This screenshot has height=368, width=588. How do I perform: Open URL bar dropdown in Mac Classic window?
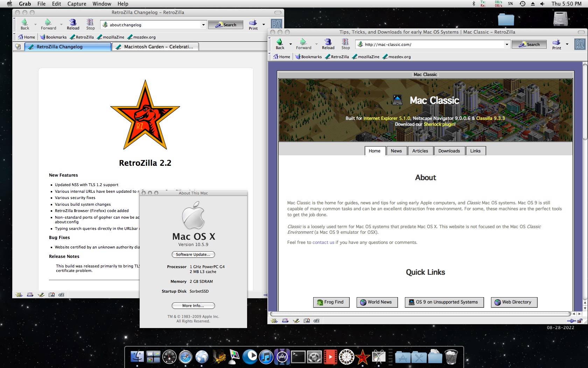pyautogui.click(x=506, y=45)
